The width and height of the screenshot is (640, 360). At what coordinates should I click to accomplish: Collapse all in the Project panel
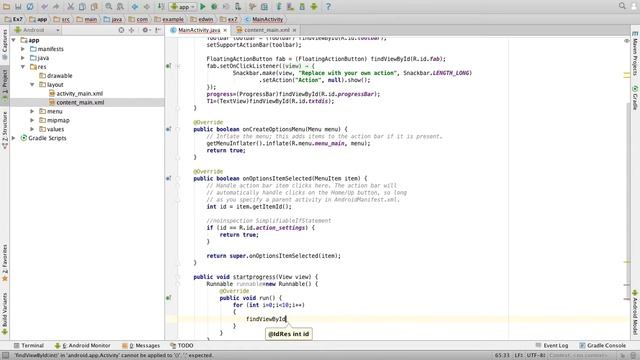pyautogui.click(x=131, y=30)
